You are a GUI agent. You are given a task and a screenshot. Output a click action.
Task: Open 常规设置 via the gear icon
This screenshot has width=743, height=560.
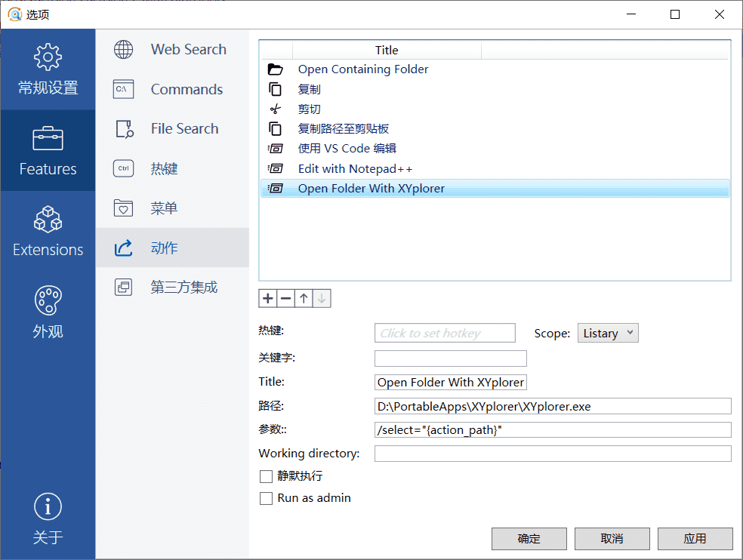(48, 57)
